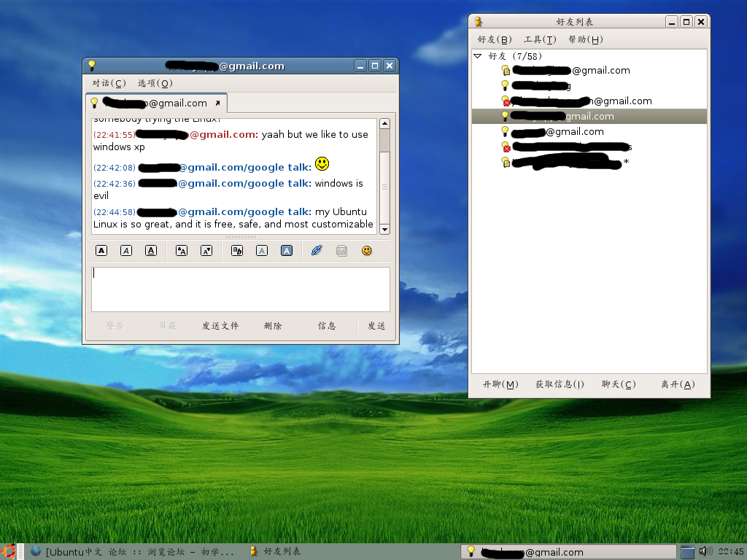The height and width of the screenshot is (560, 747).
Task: Click the insert image toolbar icon
Action: click(x=341, y=251)
